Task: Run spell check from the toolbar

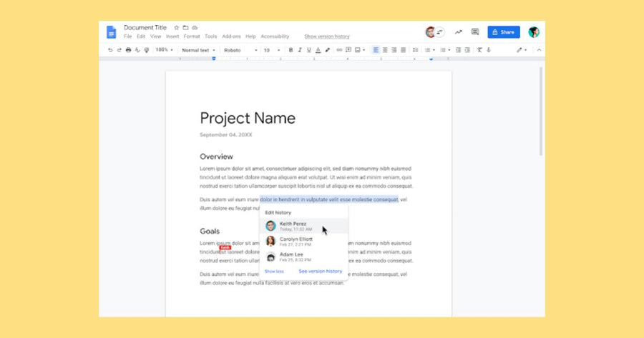Action: click(x=137, y=50)
